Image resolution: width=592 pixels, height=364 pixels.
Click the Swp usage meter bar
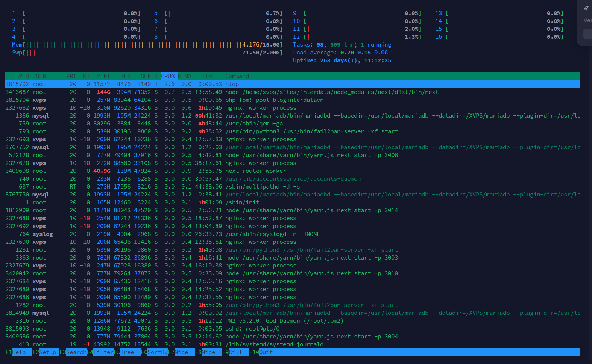(x=147, y=53)
